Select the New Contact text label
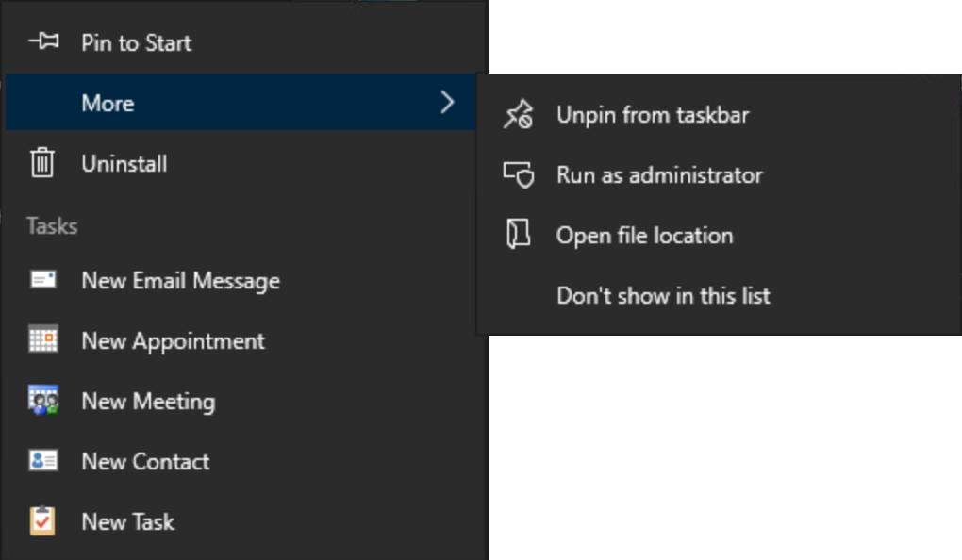 (x=145, y=461)
